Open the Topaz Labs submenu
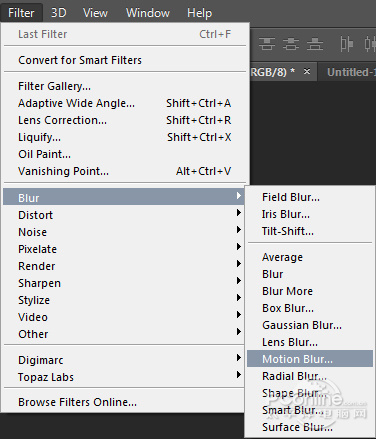This screenshot has width=376, height=439. [x=124, y=377]
